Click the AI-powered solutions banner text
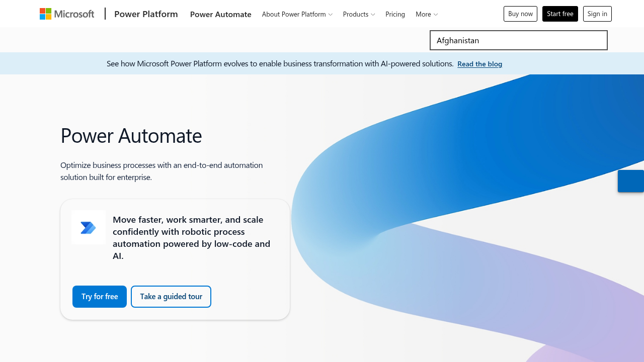 280,64
